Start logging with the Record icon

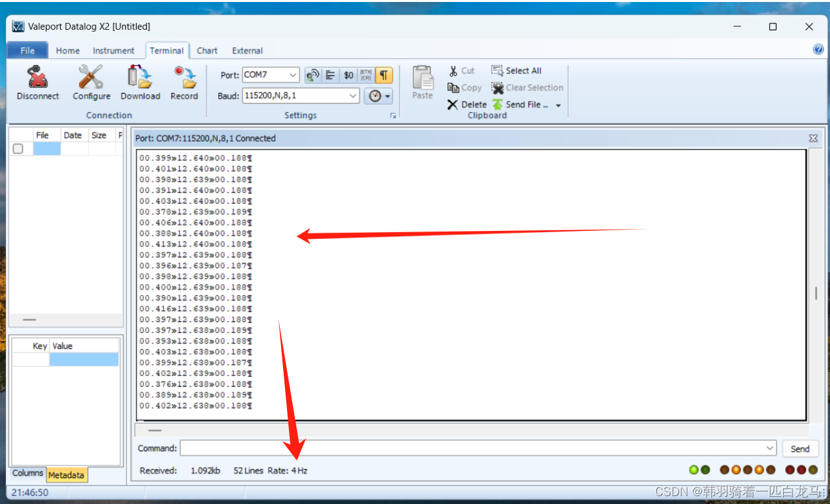[184, 77]
